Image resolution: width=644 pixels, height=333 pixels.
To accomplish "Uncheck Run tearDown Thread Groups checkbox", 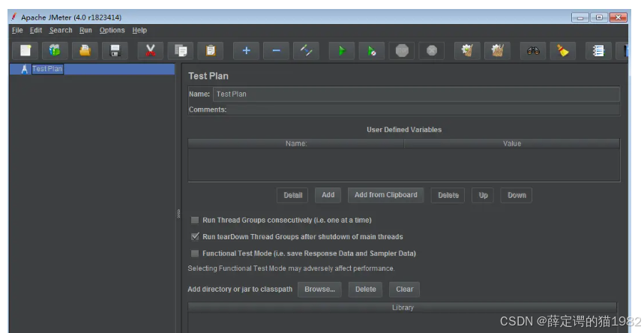I will [x=195, y=237].
